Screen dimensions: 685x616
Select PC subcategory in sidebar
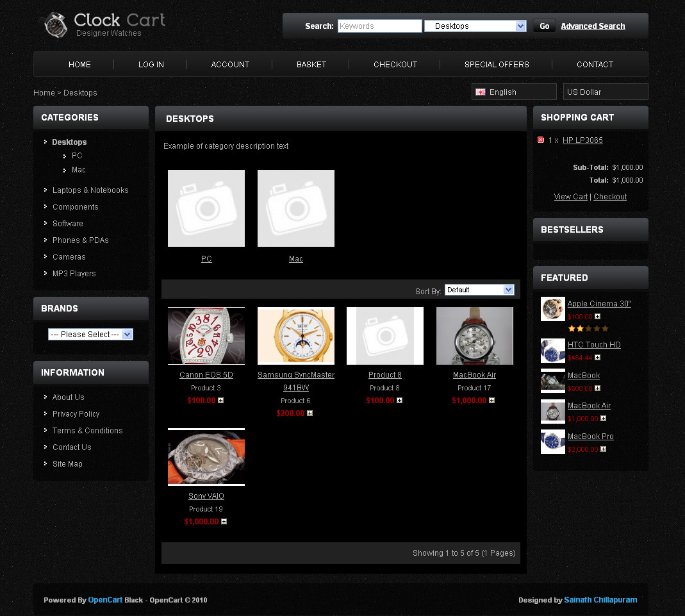(x=77, y=156)
